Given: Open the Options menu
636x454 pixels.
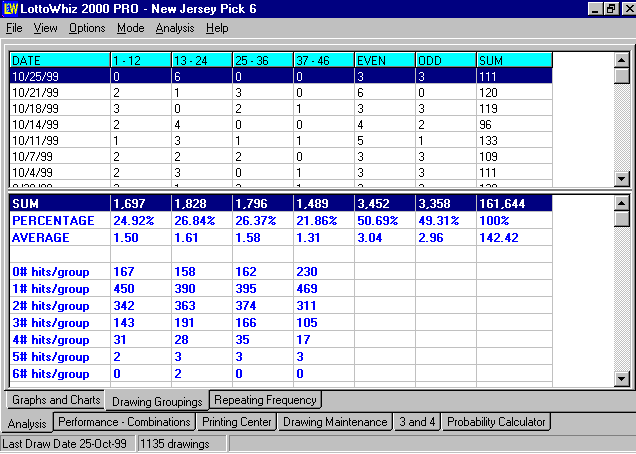Looking at the screenshot, I should (x=87, y=28).
